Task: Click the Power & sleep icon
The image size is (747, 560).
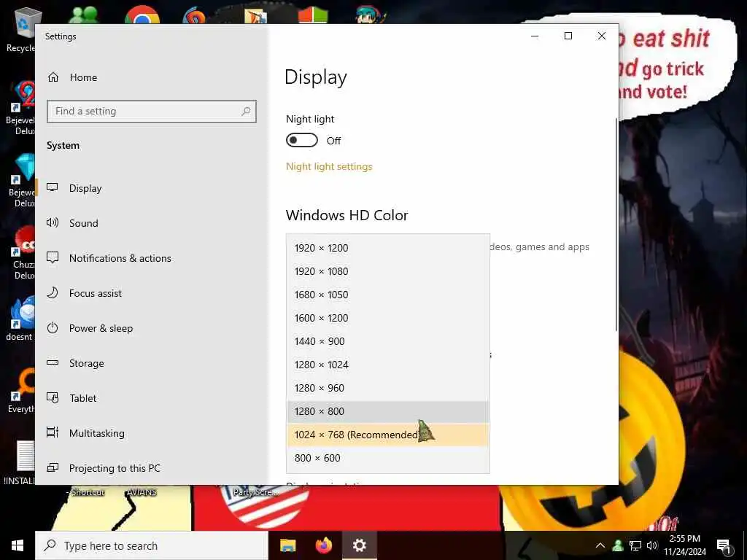Action: tap(53, 327)
